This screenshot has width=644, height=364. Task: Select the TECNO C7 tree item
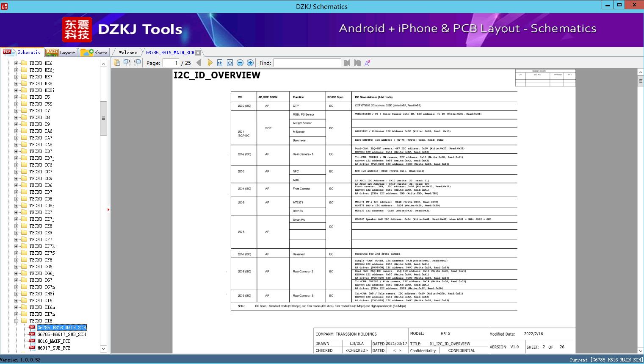(39, 111)
